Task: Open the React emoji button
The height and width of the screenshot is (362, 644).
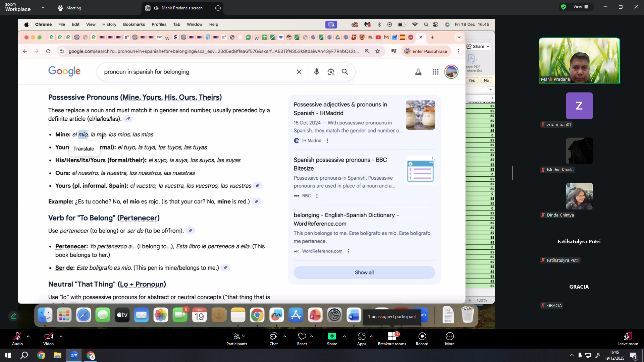Action: pyautogui.click(x=302, y=339)
